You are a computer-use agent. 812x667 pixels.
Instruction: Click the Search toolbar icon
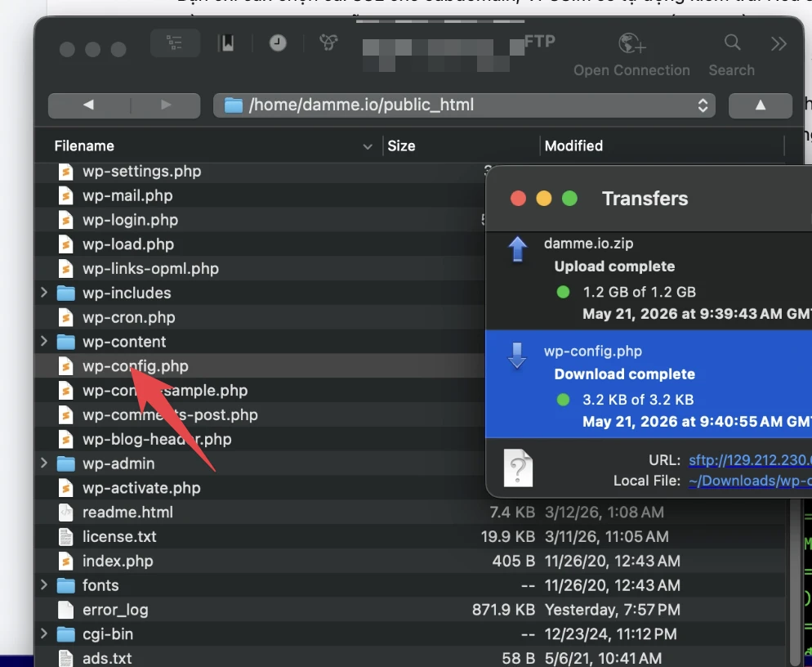[x=732, y=43]
